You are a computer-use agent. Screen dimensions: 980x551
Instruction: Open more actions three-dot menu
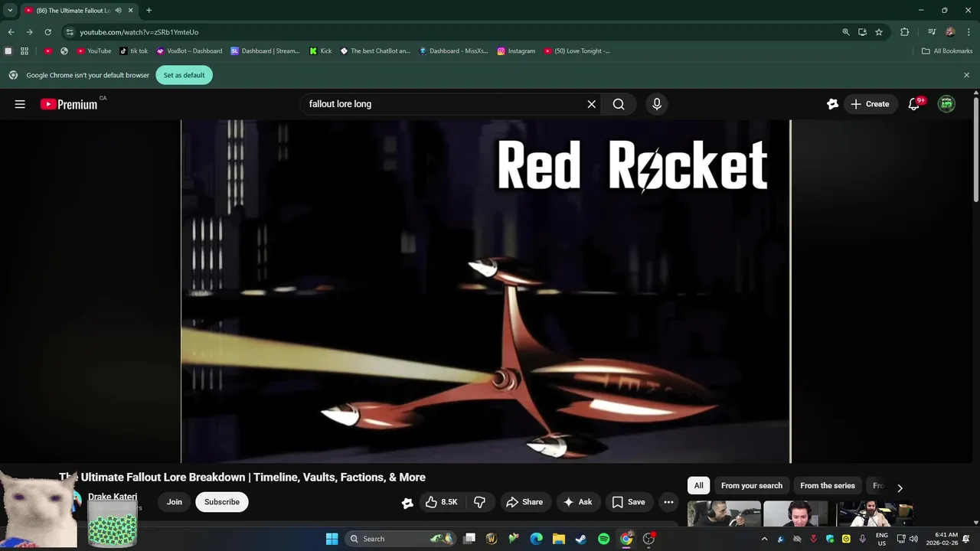pos(668,502)
